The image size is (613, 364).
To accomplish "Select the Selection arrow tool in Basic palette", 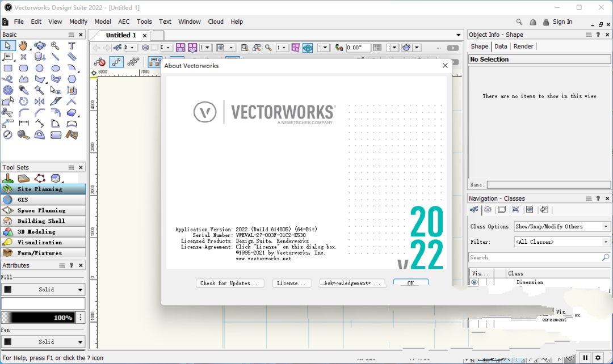I will pyautogui.click(x=7, y=46).
